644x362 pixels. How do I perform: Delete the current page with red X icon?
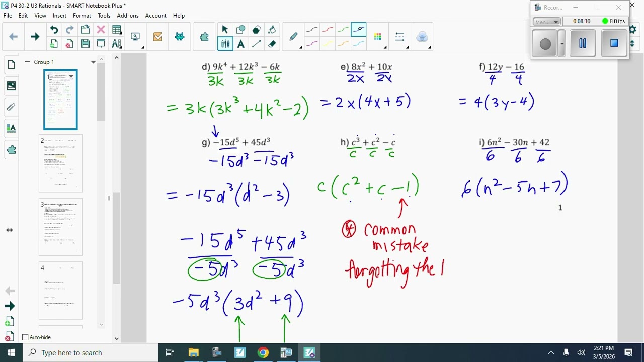click(69, 44)
